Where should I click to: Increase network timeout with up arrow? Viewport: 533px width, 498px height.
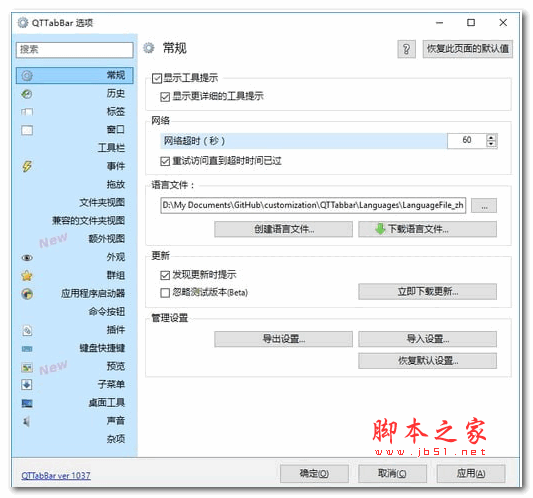click(x=491, y=137)
